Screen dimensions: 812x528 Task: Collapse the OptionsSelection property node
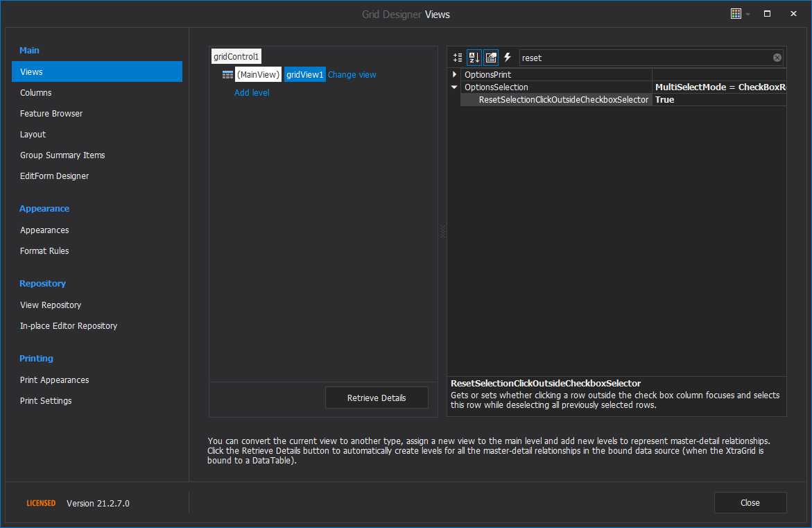[x=454, y=87]
